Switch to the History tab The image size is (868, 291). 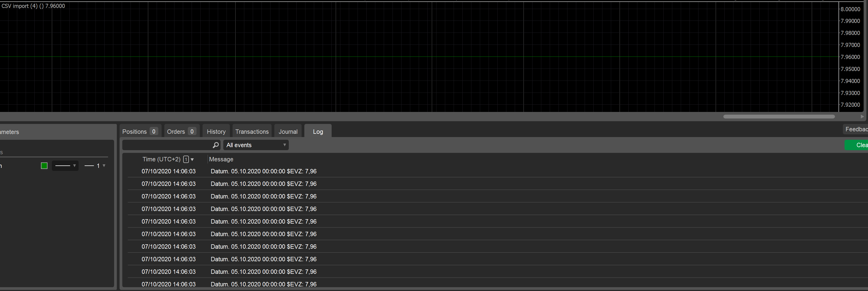tap(216, 131)
